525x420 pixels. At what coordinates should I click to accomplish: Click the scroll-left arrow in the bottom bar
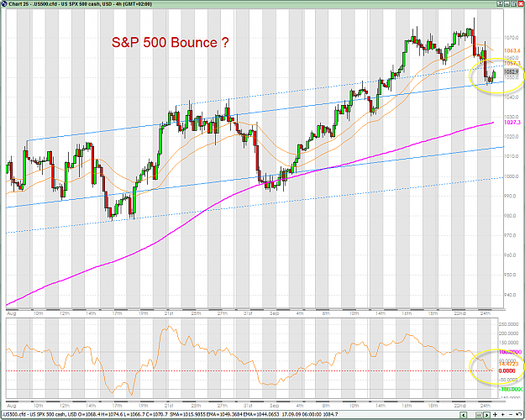click(464, 415)
